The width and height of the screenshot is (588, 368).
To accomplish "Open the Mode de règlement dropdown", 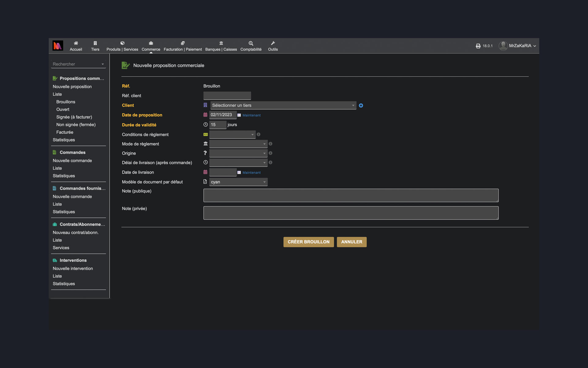I will (238, 144).
